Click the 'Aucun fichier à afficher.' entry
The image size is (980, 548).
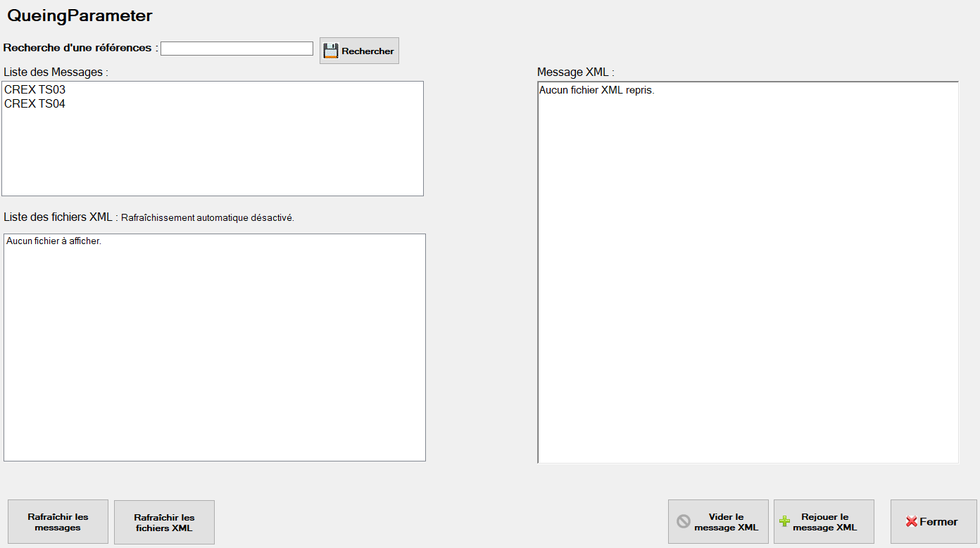click(54, 241)
